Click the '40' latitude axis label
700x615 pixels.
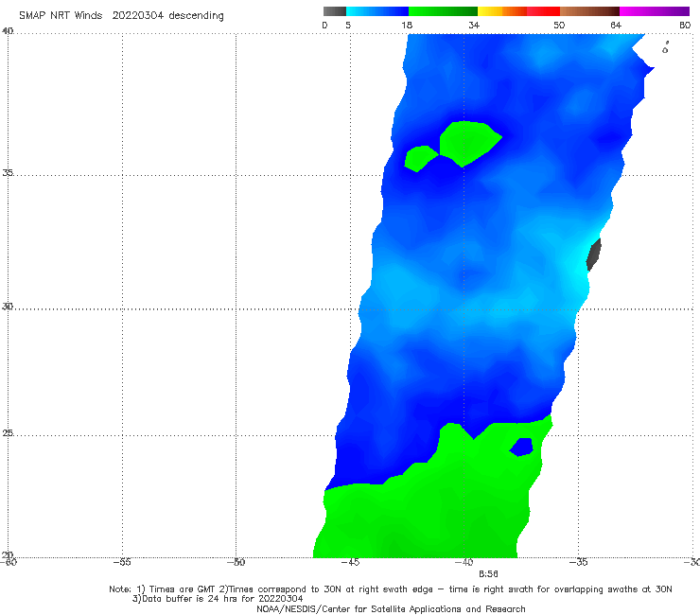(x=8, y=31)
